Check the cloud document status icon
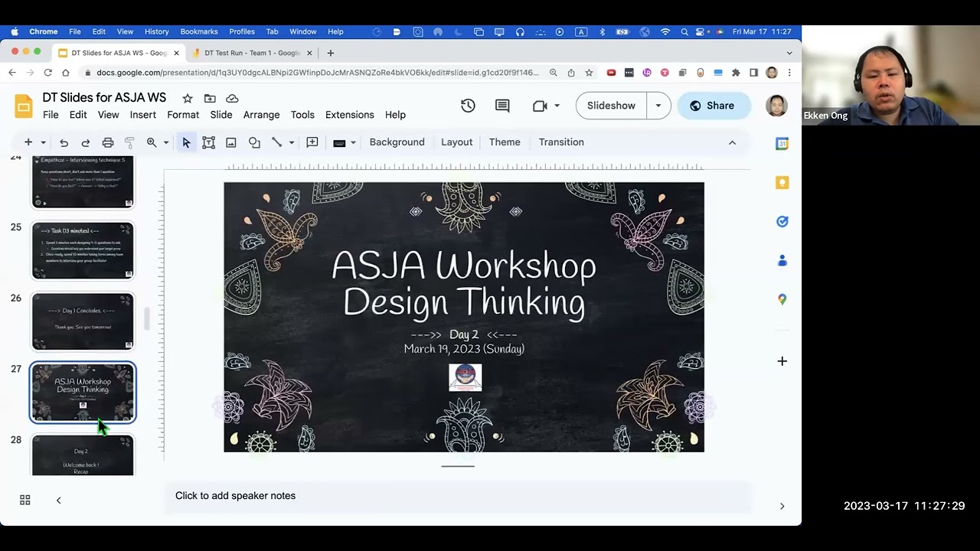 coord(232,98)
